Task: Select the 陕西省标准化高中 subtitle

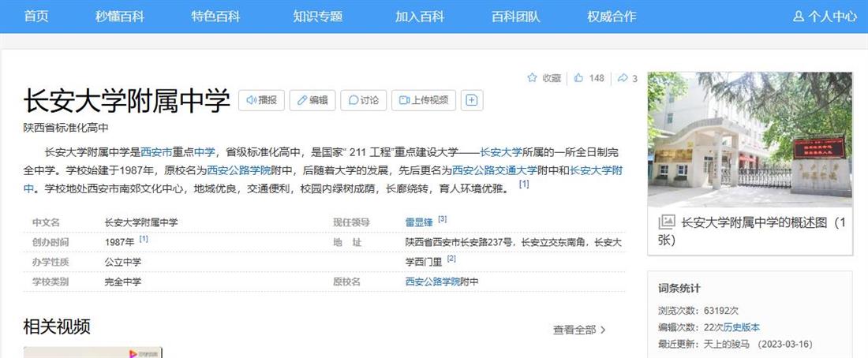Action: pyautogui.click(x=65, y=128)
